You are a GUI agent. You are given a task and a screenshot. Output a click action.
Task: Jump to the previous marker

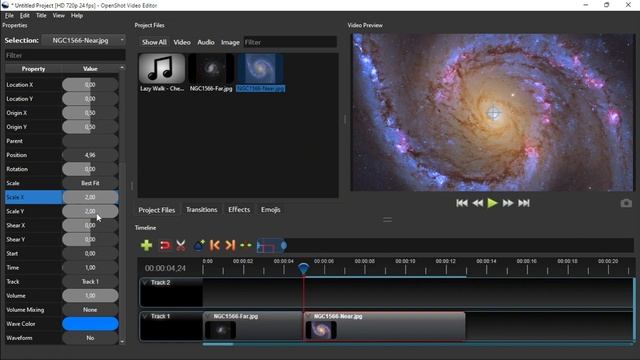pos(215,245)
